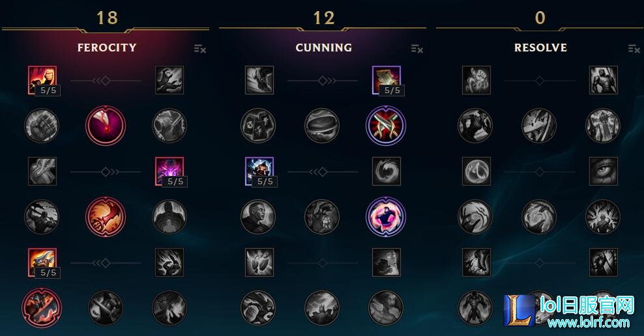The width and height of the screenshot is (644, 336).
Task: Click the Assassin crossed-daggers mastery in Cunning
Action: pos(386,126)
